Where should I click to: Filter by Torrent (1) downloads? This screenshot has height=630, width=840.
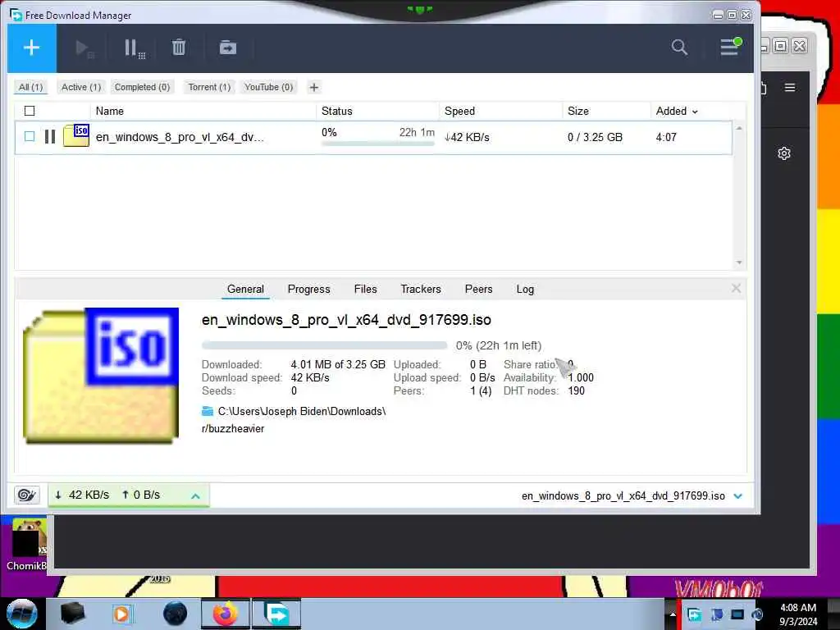[209, 87]
